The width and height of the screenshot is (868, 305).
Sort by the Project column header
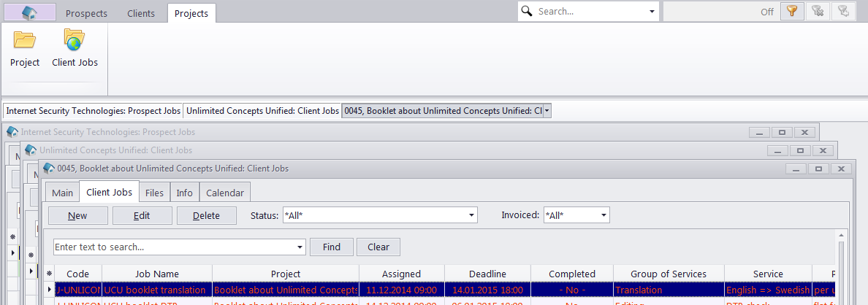tap(286, 274)
